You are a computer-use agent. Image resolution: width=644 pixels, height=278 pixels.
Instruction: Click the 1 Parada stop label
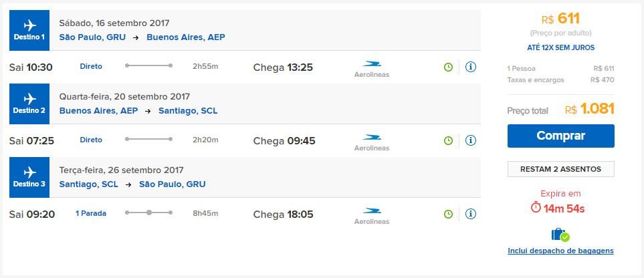(91, 214)
